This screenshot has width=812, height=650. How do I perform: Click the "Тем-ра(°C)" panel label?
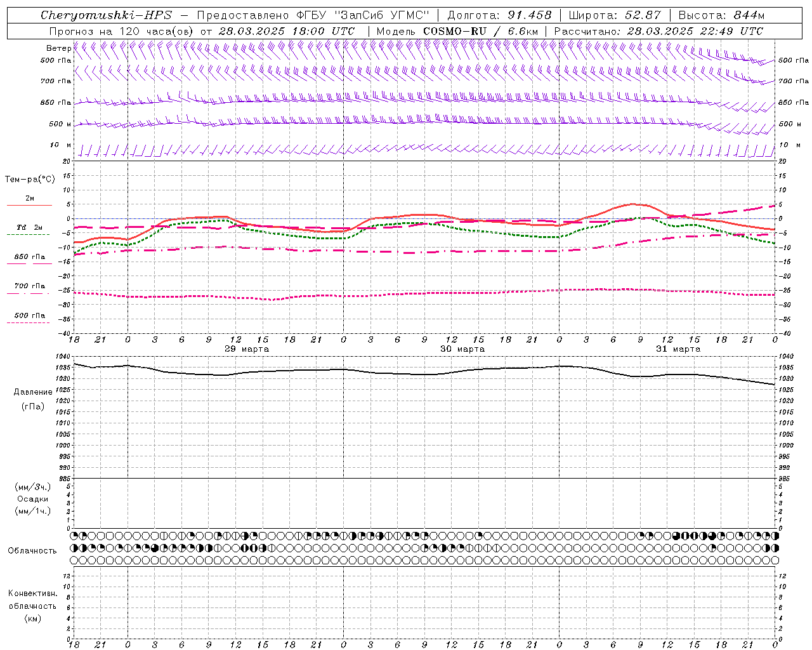(30, 180)
